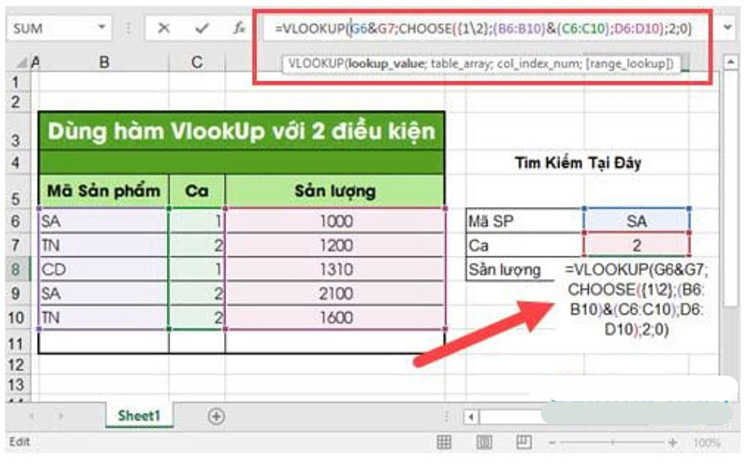
Task: Select TN cell in row 7
Action: tap(104, 245)
